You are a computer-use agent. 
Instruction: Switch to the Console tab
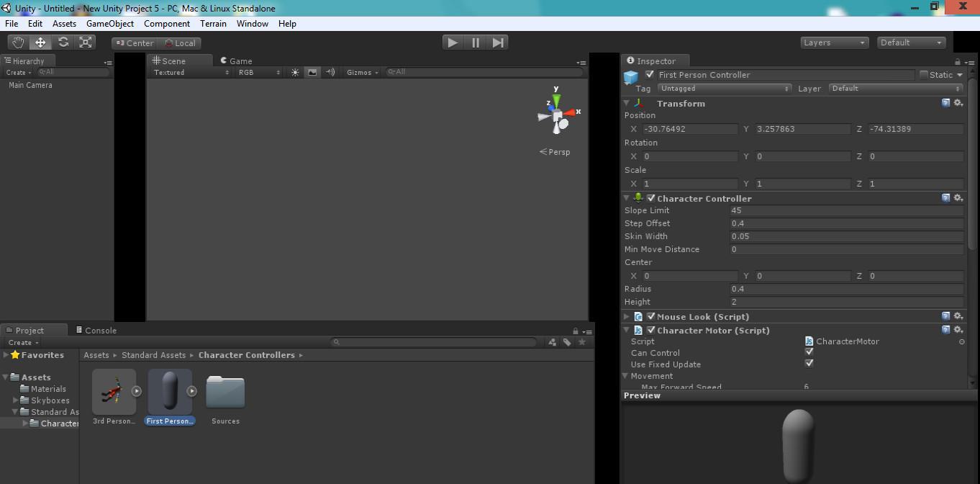(x=96, y=331)
